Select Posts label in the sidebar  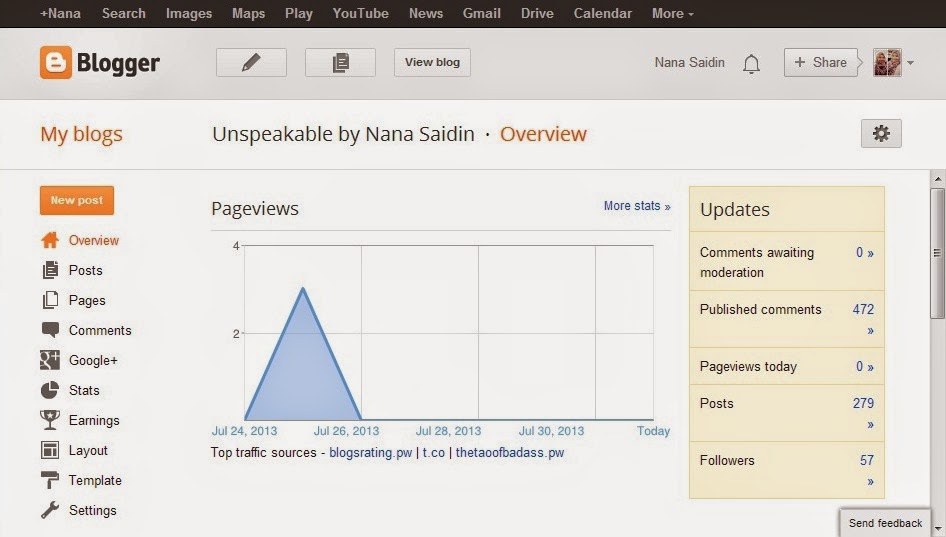pos(86,270)
